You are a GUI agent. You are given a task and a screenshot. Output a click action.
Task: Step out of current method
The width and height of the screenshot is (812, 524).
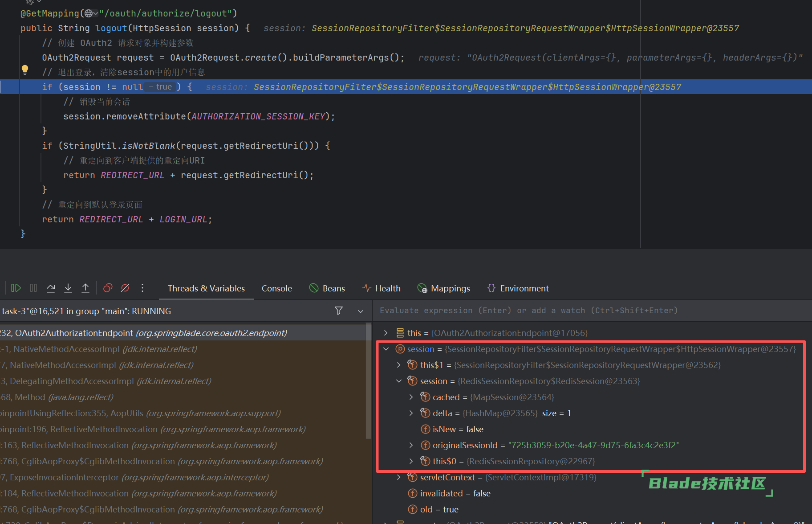85,288
